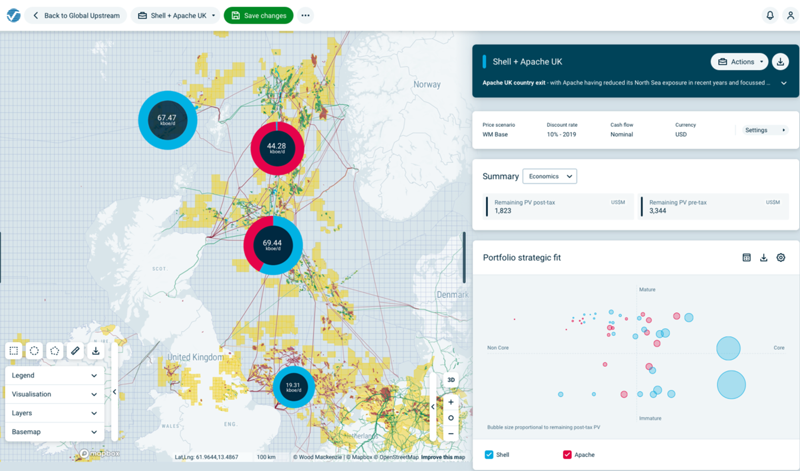Switch strategic fit chart to table view

(746, 258)
